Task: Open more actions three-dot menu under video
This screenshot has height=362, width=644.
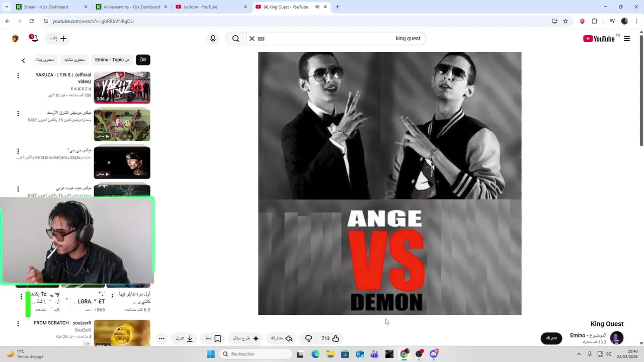Action: (162, 338)
